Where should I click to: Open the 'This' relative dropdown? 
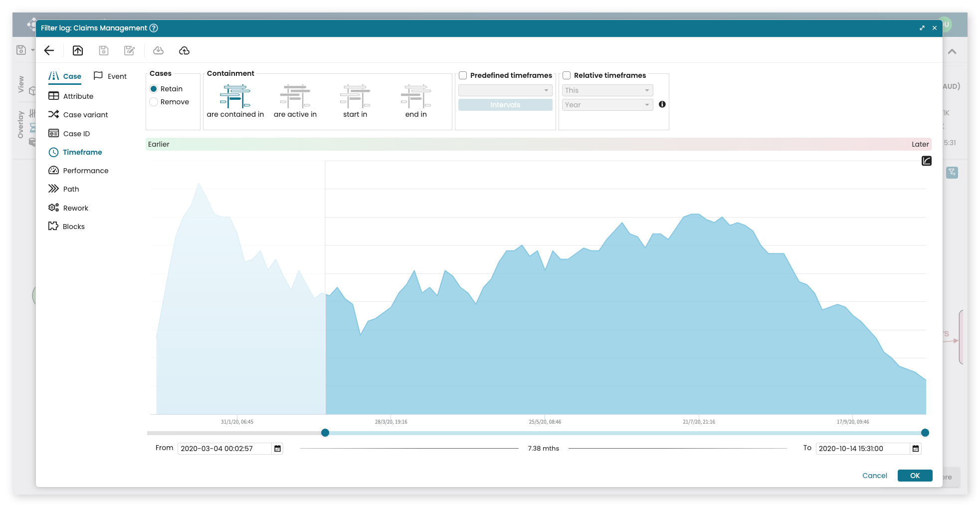(x=607, y=90)
